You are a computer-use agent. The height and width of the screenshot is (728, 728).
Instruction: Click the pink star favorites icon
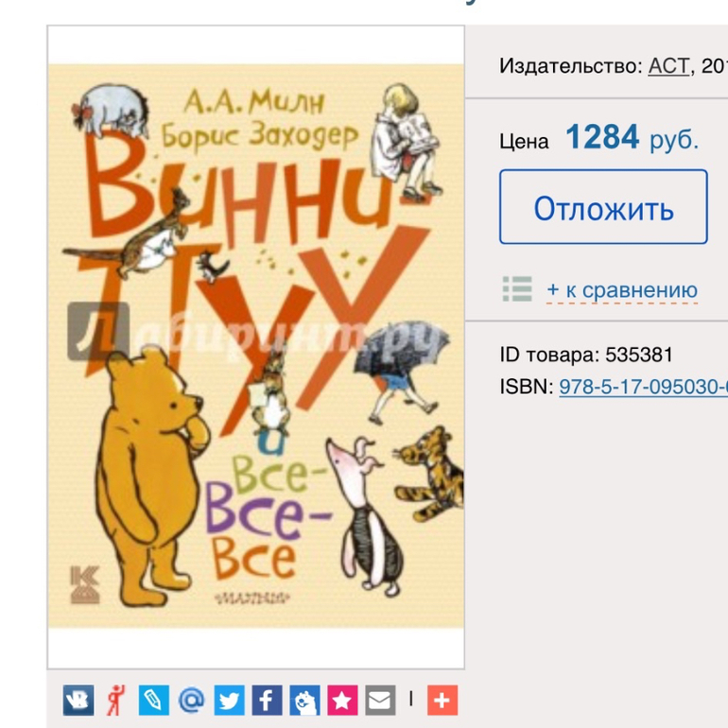[x=342, y=700]
